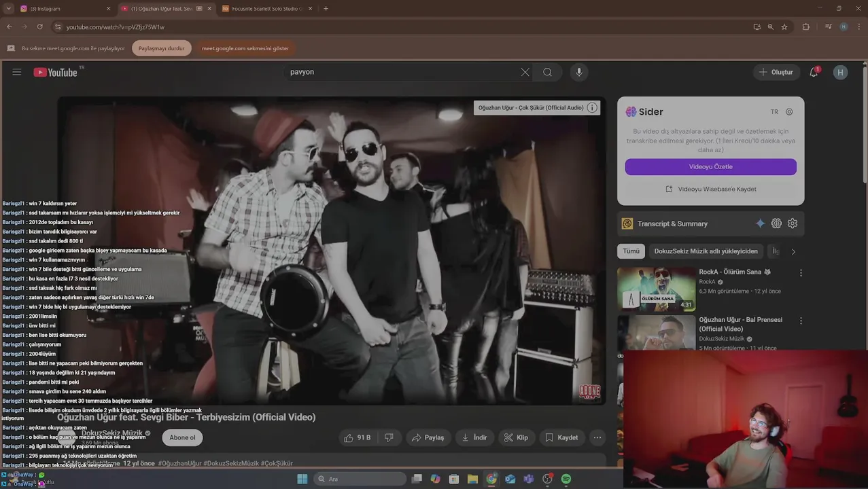This screenshot has height=489, width=868.
Task: Open OBS Studio from the taskbar
Action: [x=547, y=479]
